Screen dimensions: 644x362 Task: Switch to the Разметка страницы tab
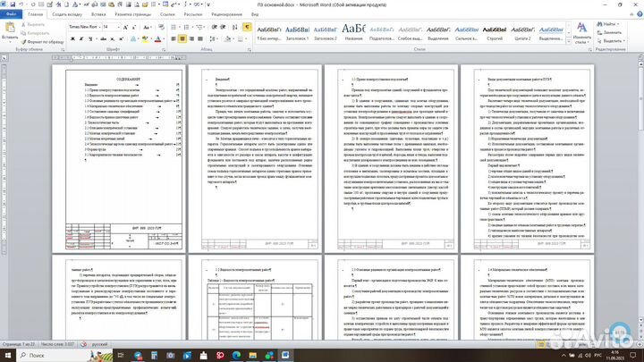click(132, 14)
